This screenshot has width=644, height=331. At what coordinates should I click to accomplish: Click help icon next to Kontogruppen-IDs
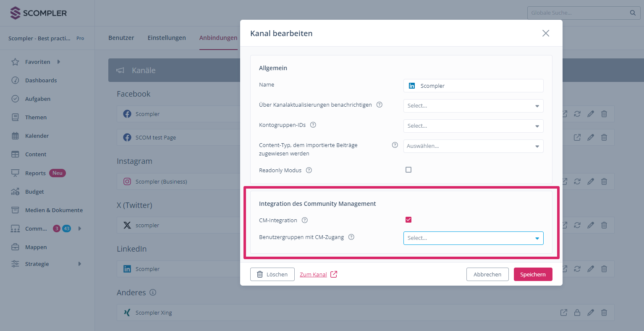[x=313, y=125]
